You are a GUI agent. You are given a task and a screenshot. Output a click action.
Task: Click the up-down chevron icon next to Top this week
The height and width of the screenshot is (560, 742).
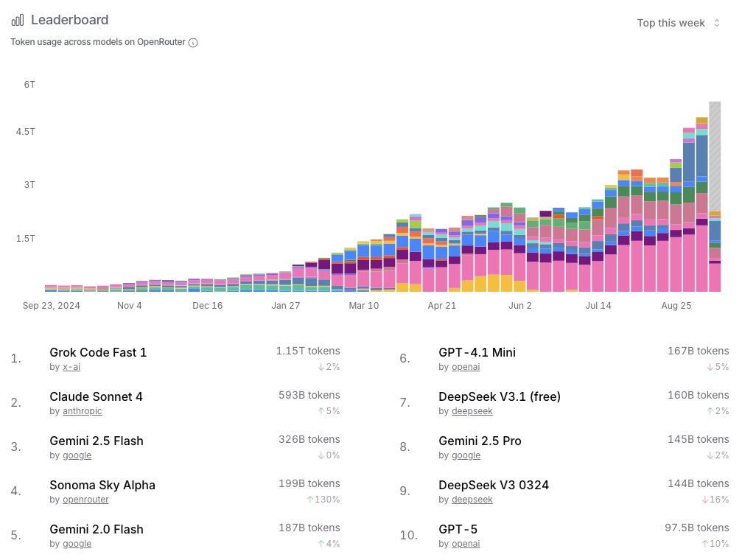[717, 23]
